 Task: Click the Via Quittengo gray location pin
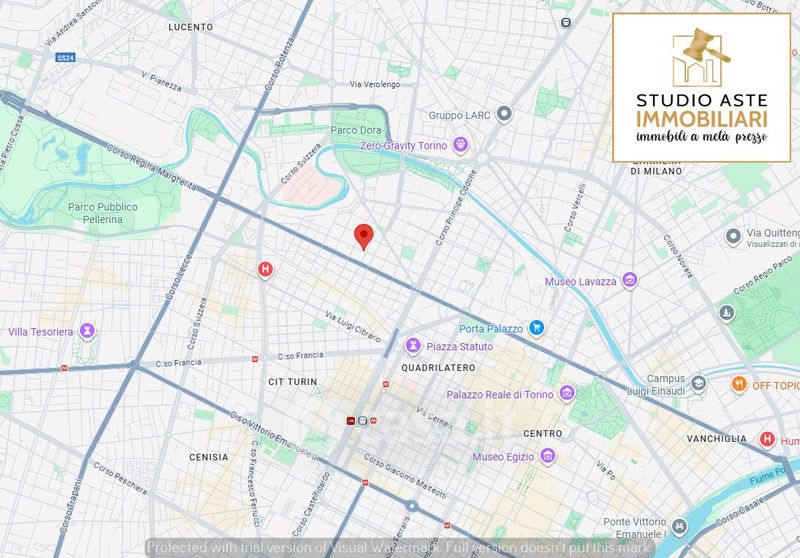point(733,236)
